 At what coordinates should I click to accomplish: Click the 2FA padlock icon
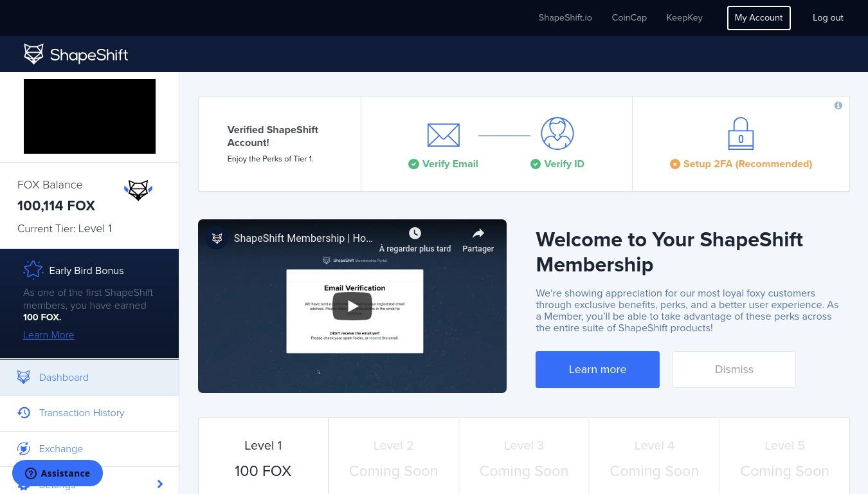[x=741, y=134]
